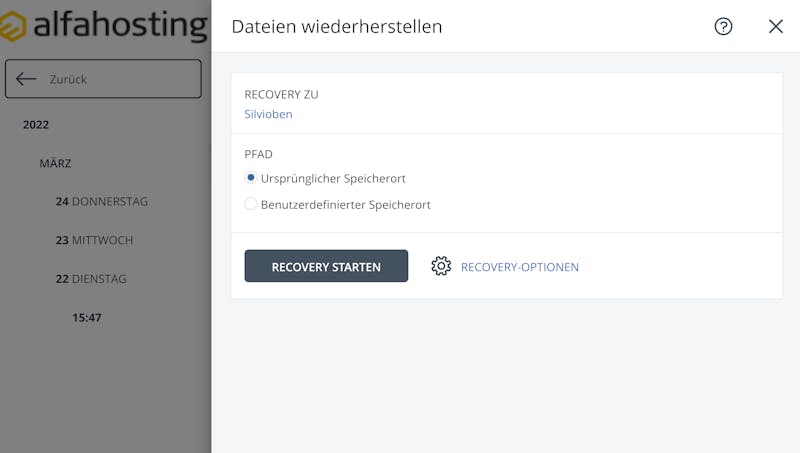Click the recovery options gear icon
800x453 pixels.
coord(441,266)
